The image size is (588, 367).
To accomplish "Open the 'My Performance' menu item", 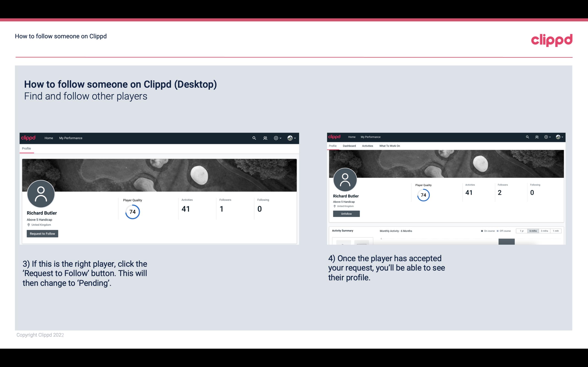I will 70,138.
